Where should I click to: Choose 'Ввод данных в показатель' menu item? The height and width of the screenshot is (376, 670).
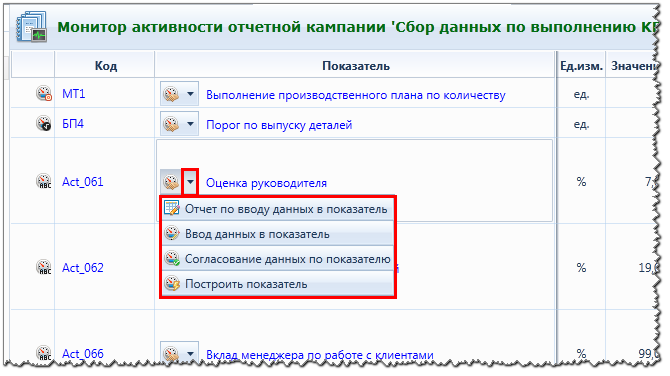point(277,234)
